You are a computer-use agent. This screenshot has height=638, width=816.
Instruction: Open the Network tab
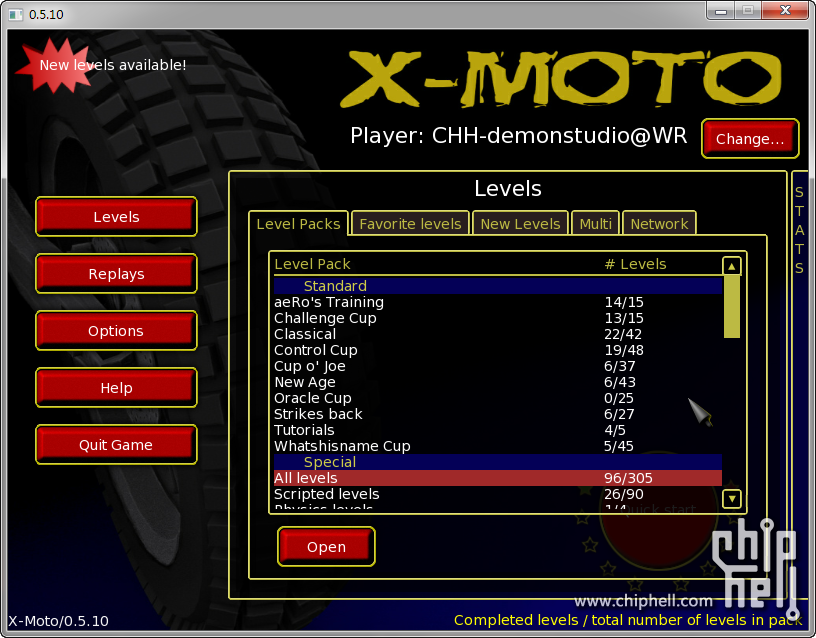[659, 224]
